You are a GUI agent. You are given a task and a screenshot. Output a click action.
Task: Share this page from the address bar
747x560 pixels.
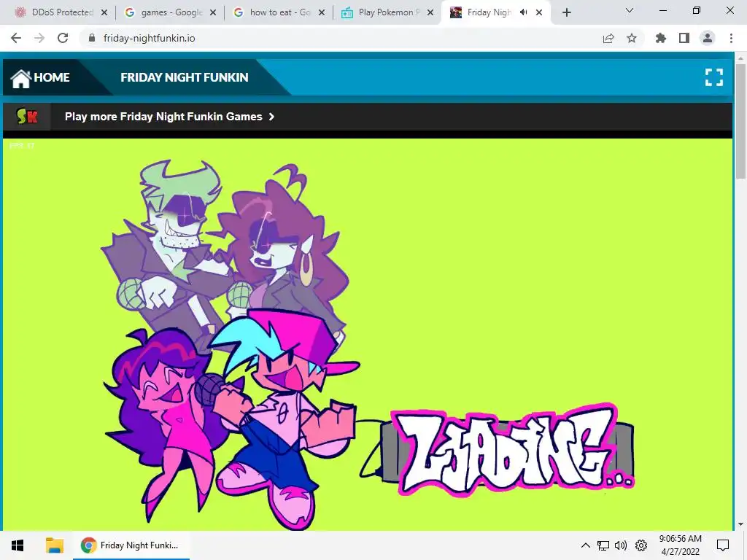coord(608,38)
